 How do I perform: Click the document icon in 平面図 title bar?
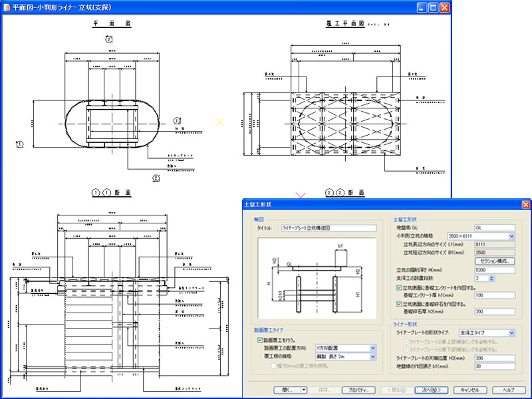[x=7, y=8]
